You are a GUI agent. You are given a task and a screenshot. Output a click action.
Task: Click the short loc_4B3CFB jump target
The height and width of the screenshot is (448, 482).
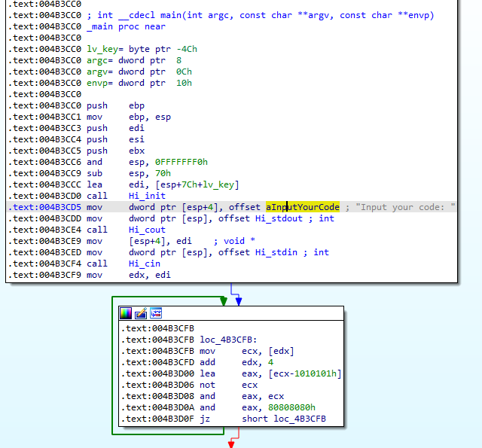click(x=284, y=419)
